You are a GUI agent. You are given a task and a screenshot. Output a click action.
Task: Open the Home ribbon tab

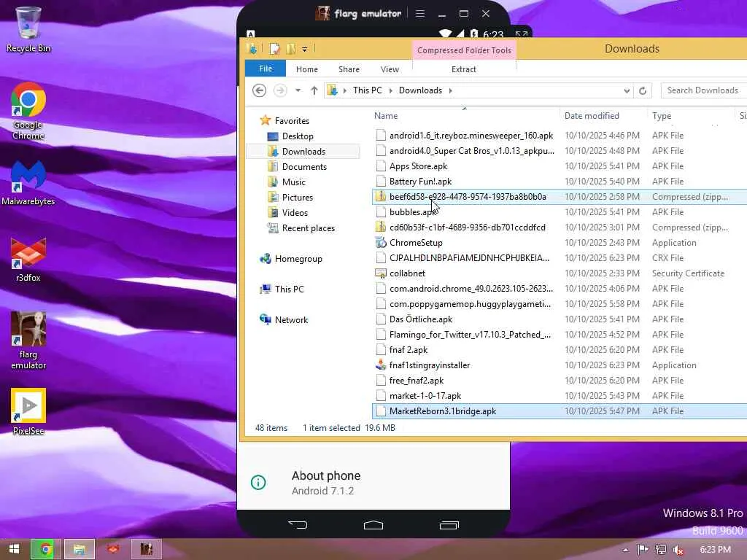click(x=307, y=69)
